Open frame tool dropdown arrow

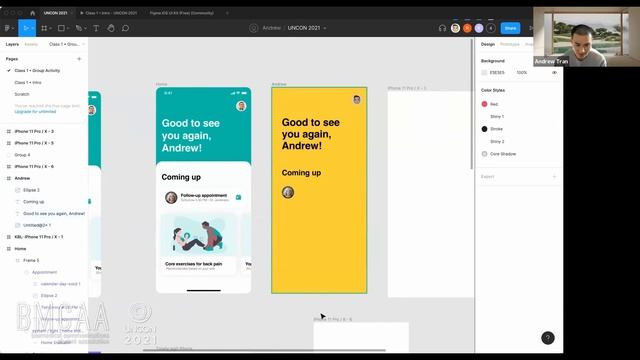(51, 28)
